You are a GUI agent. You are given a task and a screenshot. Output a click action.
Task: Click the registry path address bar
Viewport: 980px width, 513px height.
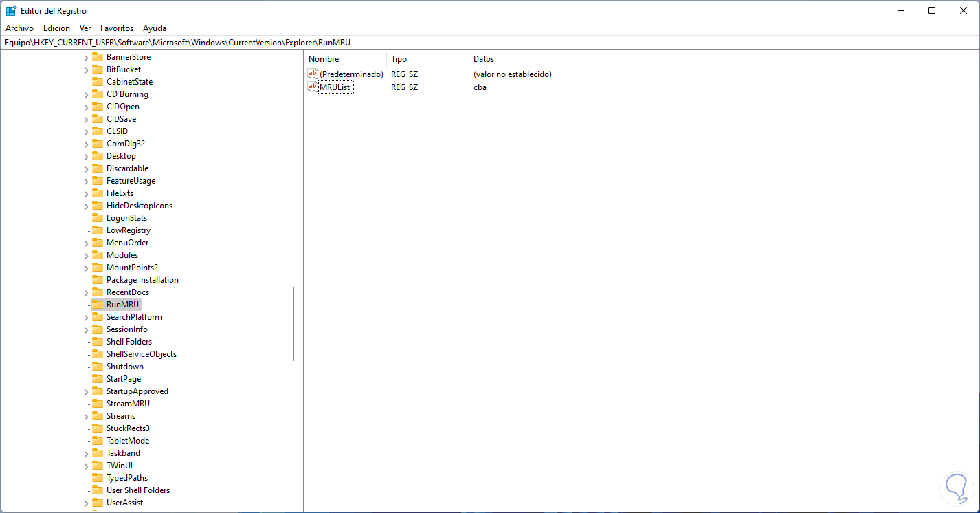pos(490,43)
